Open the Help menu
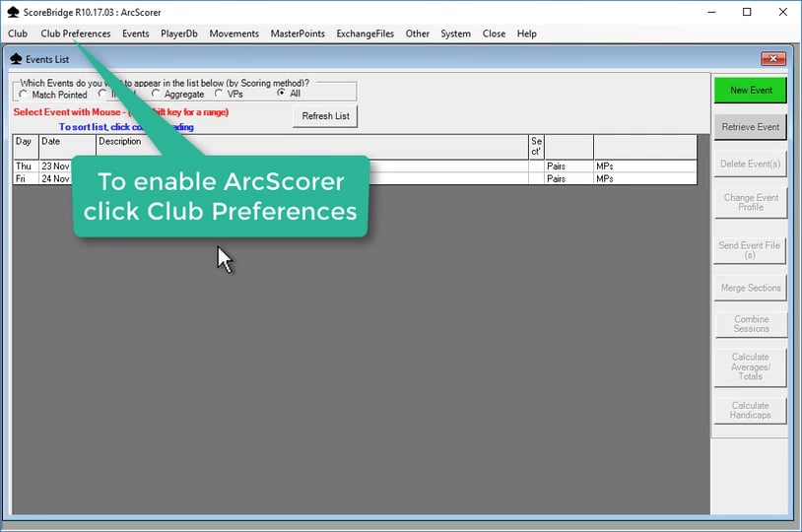This screenshot has width=802, height=532. click(527, 33)
